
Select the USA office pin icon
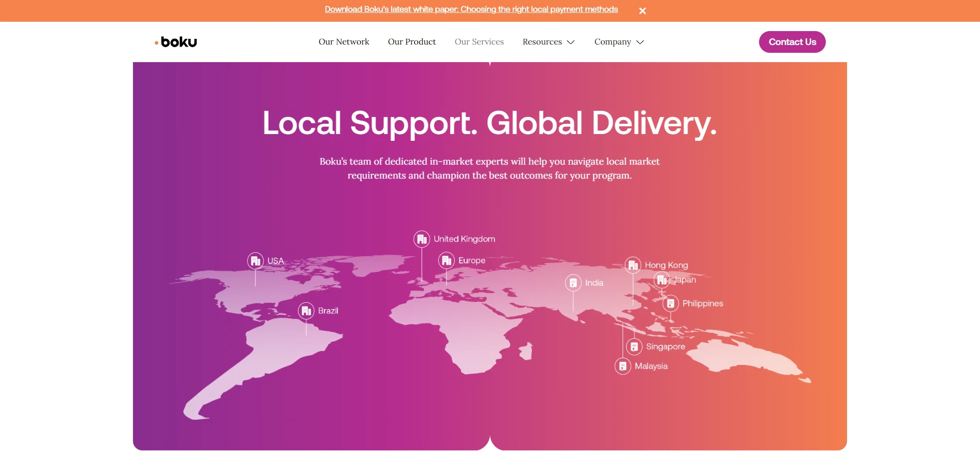pos(256,261)
